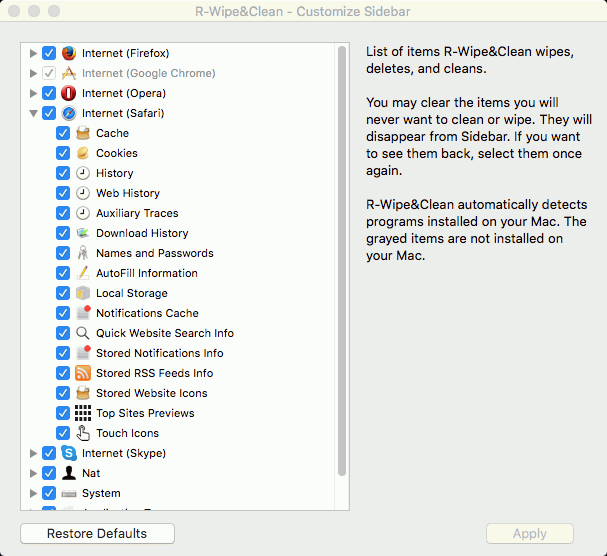Image resolution: width=607 pixels, height=556 pixels.
Task: Click the clock icon beside History
Action: coord(83,173)
